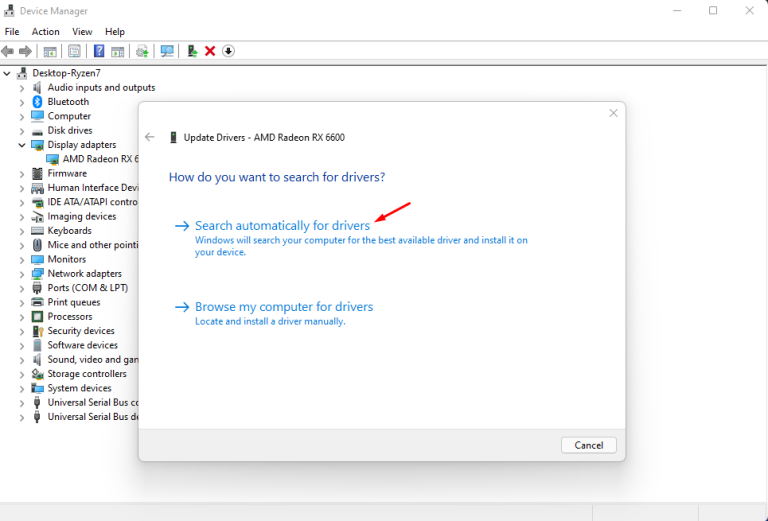Open the Properties toolbar icon
The width and height of the screenshot is (768, 521).
tap(74, 51)
